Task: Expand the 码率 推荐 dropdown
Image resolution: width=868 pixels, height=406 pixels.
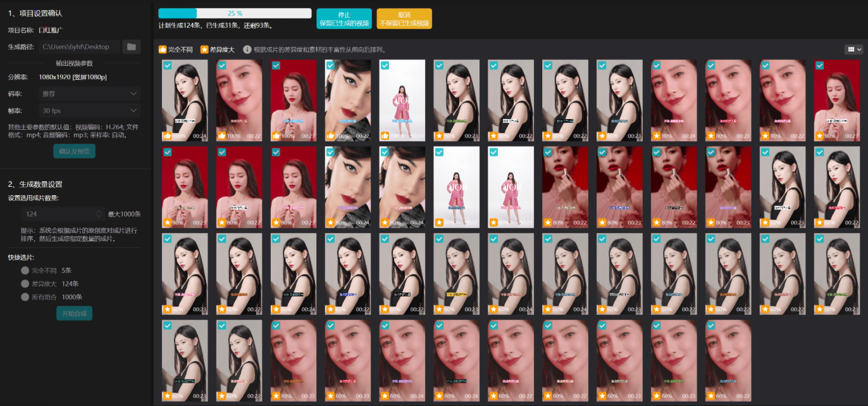Action: click(89, 94)
